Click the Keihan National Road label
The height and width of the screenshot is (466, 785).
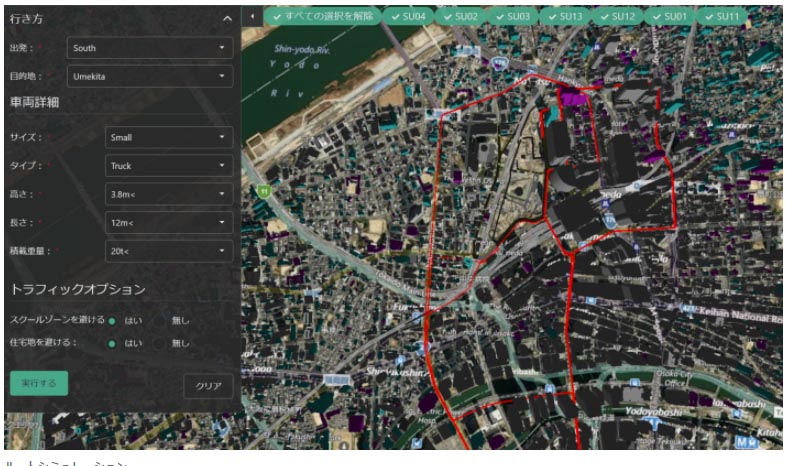click(740, 315)
